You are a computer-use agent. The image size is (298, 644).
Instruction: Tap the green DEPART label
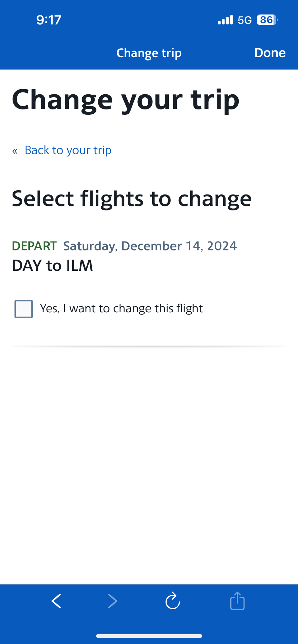coord(34,246)
